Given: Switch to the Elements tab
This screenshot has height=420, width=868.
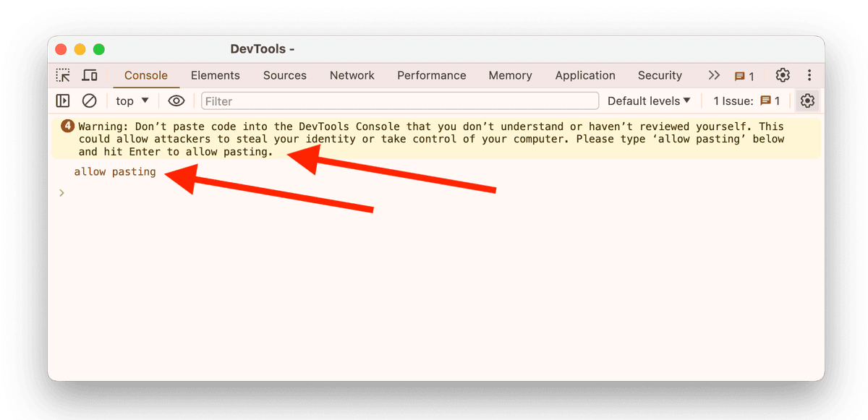Looking at the screenshot, I should pyautogui.click(x=216, y=75).
